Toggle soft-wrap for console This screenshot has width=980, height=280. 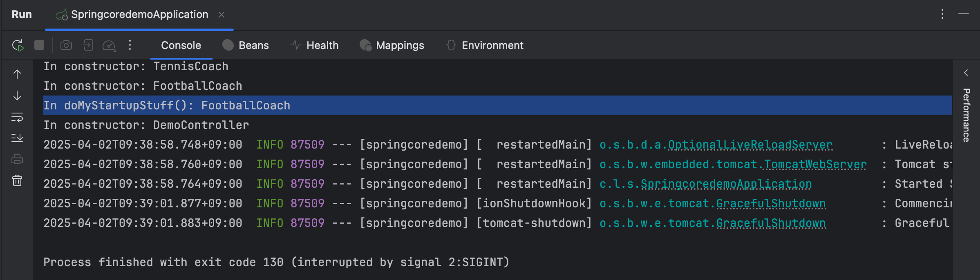17,117
